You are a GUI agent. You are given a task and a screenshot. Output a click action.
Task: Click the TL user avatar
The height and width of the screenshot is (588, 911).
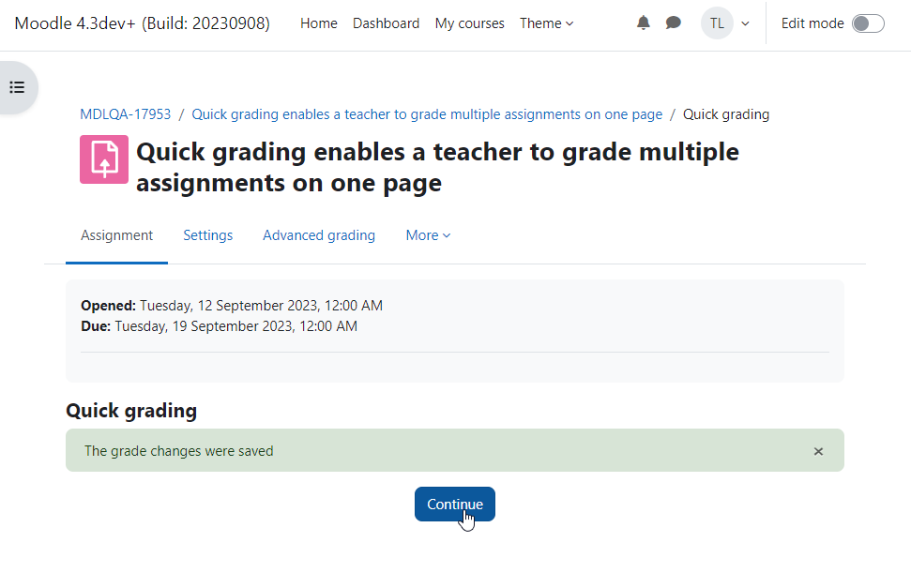pyautogui.click(x=717, y=23)
